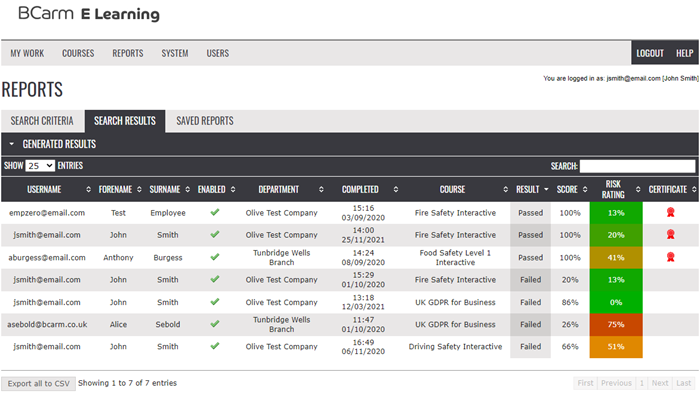This screenshot has width=700, height=394.
Task: Click the Driving Safety Interactive course cell
Action: coord(455,346)
